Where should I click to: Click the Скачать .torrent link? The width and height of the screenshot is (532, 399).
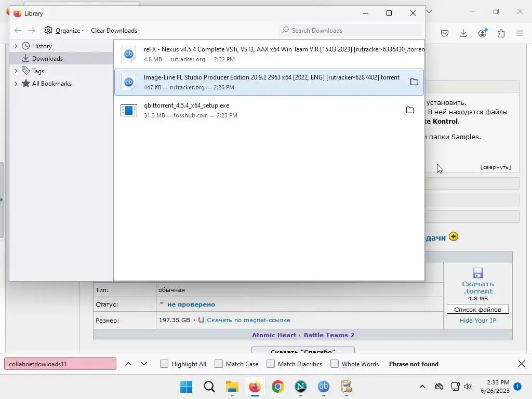pos(478,288)
